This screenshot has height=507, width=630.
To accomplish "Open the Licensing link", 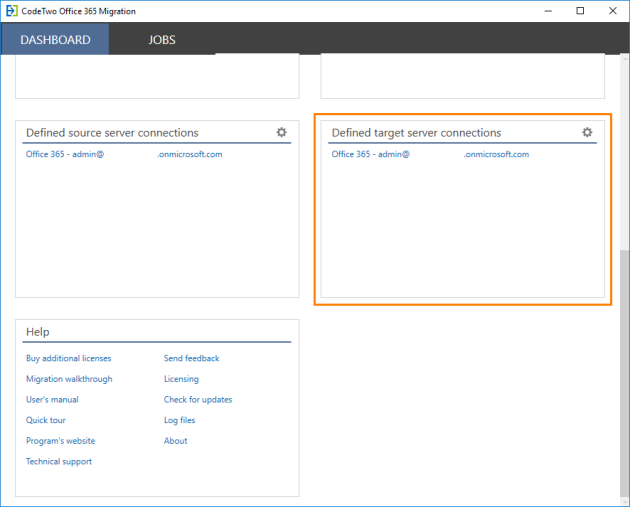I will 181,379.
